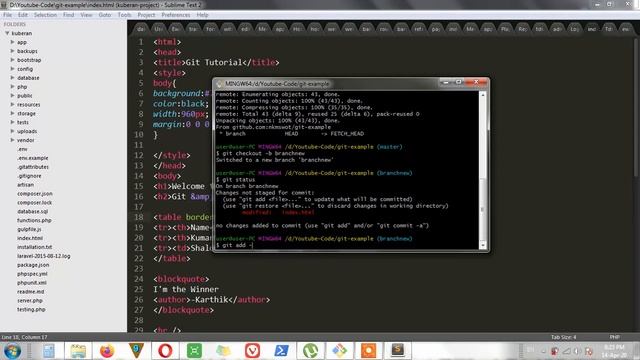This screenshot has height=360, width=640.
Task: Expand the backups folder arrow
Action: (x=13, y=51)
